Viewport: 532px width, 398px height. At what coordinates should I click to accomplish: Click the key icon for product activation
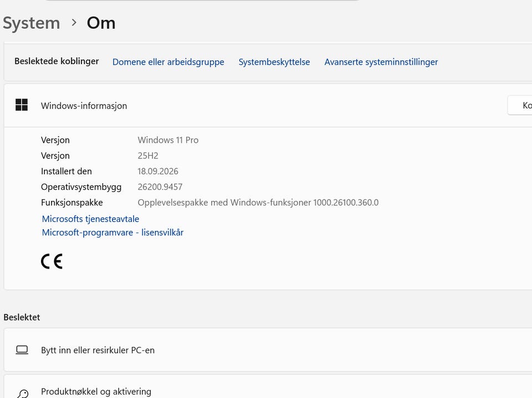(x=22, y=394)
